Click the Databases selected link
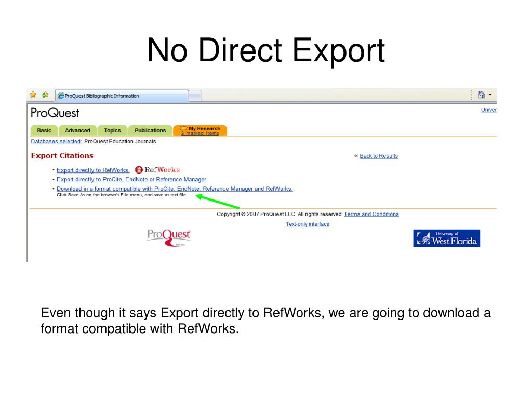The width and height of the screenshot is (532, 399). click(x=56, y=141)
